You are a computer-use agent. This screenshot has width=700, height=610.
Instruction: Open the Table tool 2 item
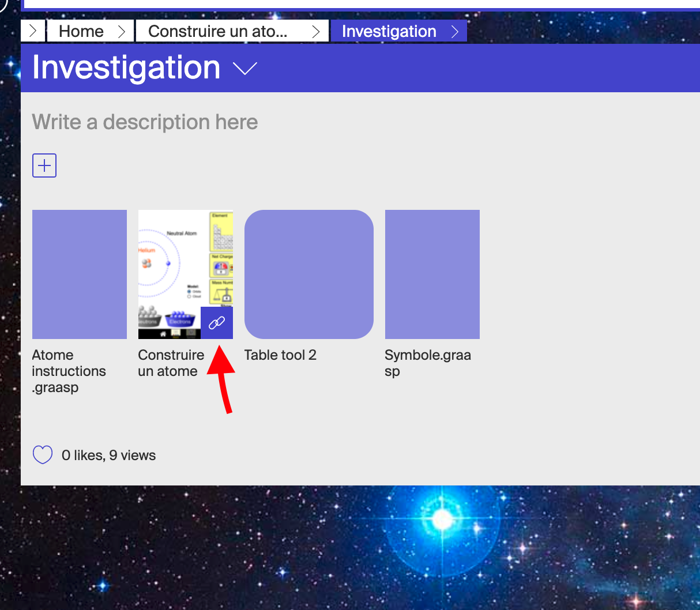[308, 274]
